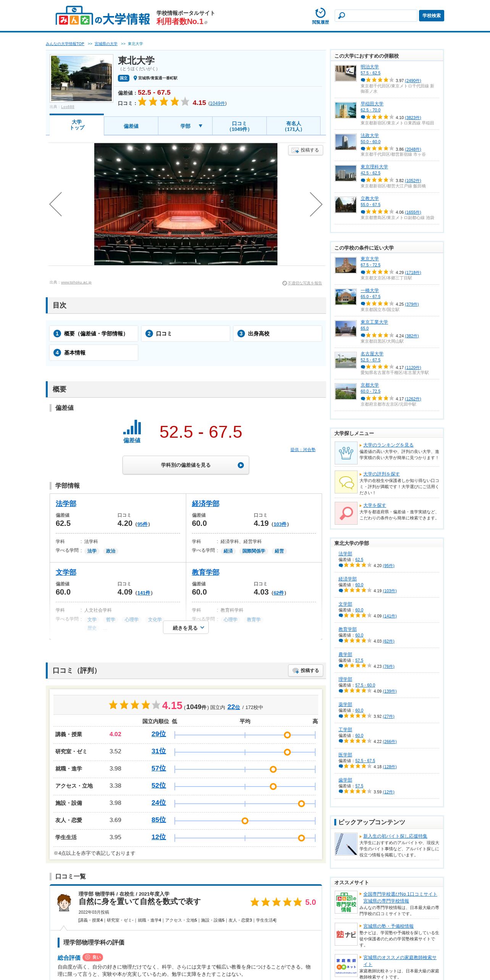Open the 経済学部 faculty link
Screen dimensions: 490x980
(x=206, y=504)
